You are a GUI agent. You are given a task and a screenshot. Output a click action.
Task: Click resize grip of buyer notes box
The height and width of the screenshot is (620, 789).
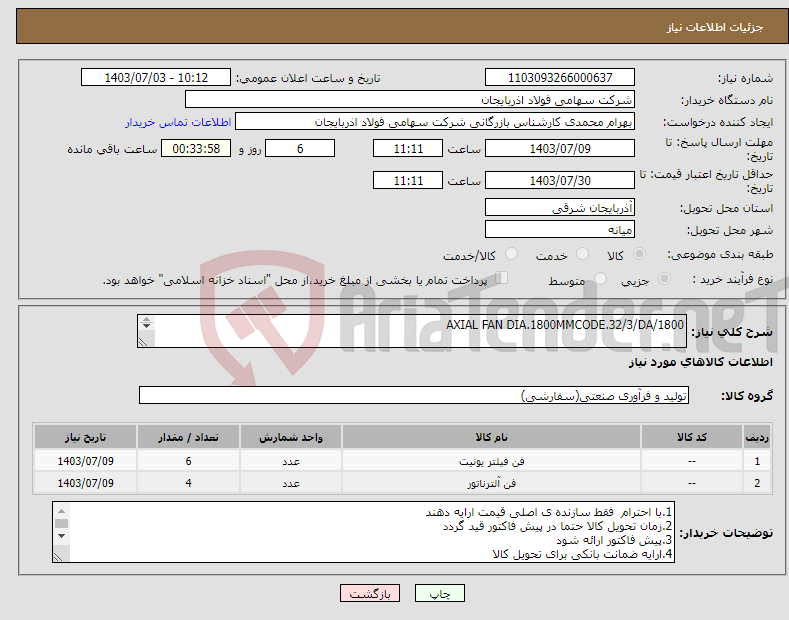pyautogui.click(x=58, y=557)
